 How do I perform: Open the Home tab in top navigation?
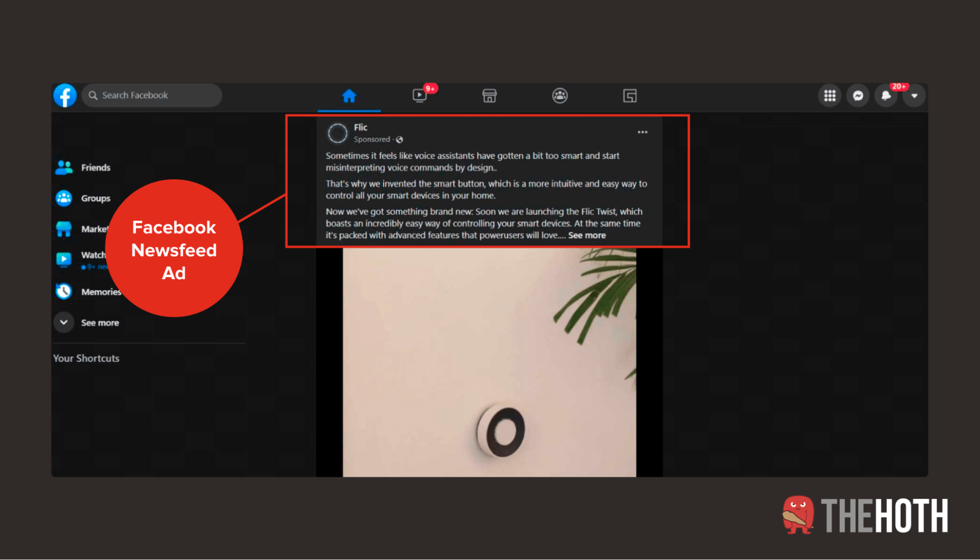click(349, 96)
